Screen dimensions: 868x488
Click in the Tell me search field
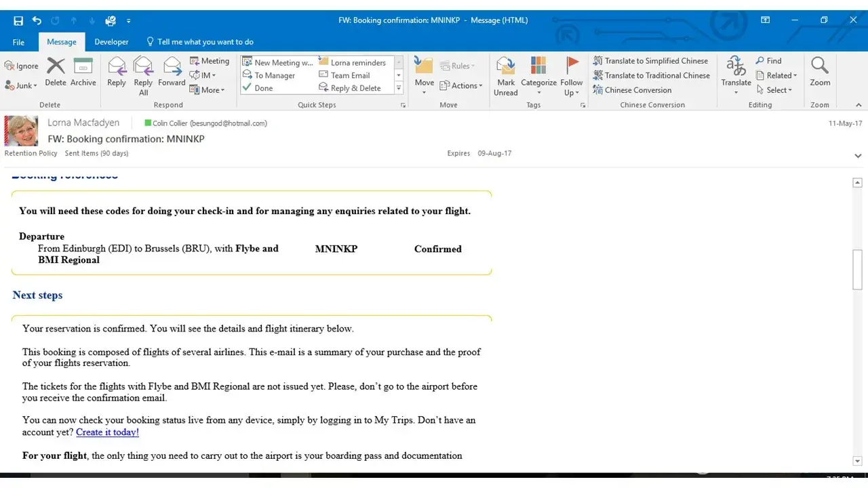pos(205,42)
